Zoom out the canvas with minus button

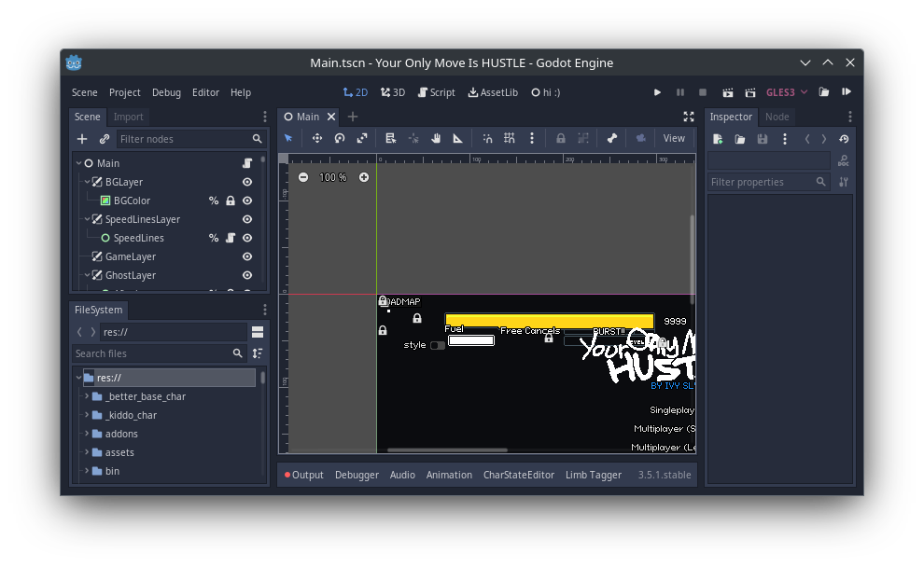coord(303,177)
